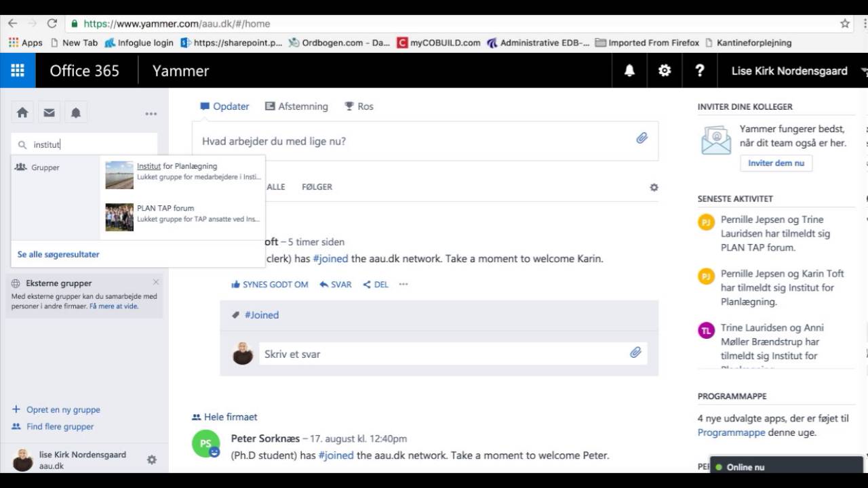Switch feed to FØLGER tab
Viewport: 868px width, 488px height.
coord(317,187)
